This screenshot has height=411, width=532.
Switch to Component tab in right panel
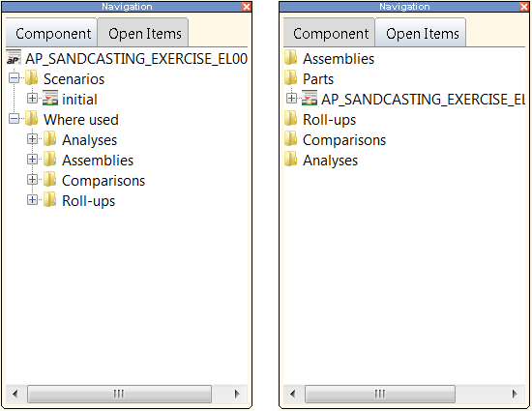329,33
